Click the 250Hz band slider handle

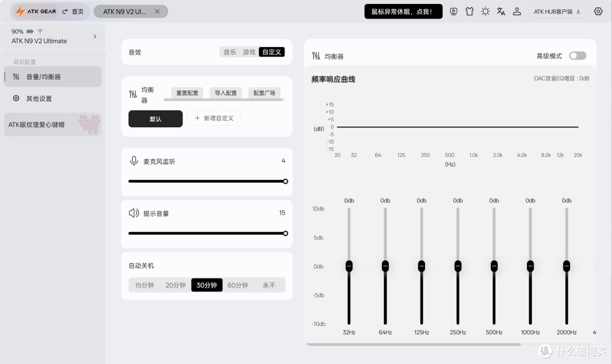click(x=458, y=266)
